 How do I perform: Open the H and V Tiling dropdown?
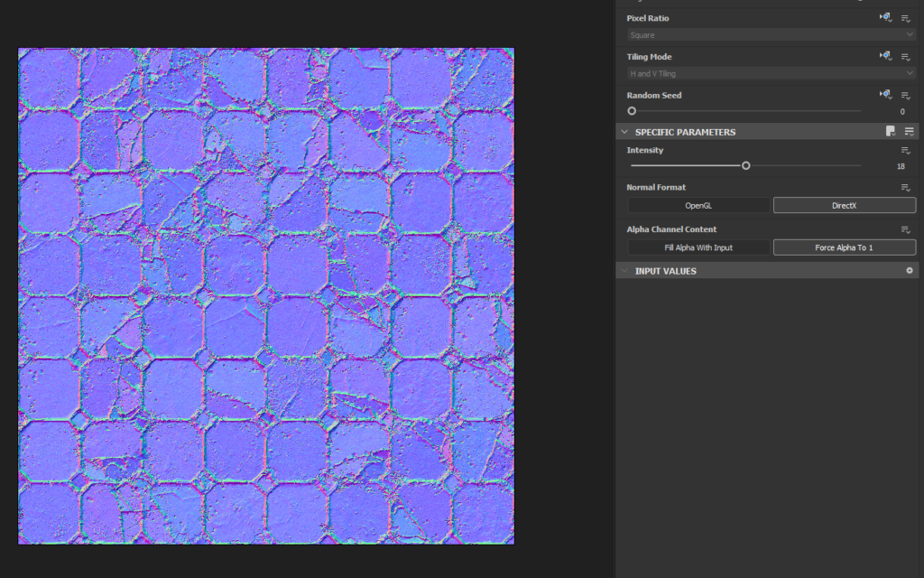click(x=772, y=73)
